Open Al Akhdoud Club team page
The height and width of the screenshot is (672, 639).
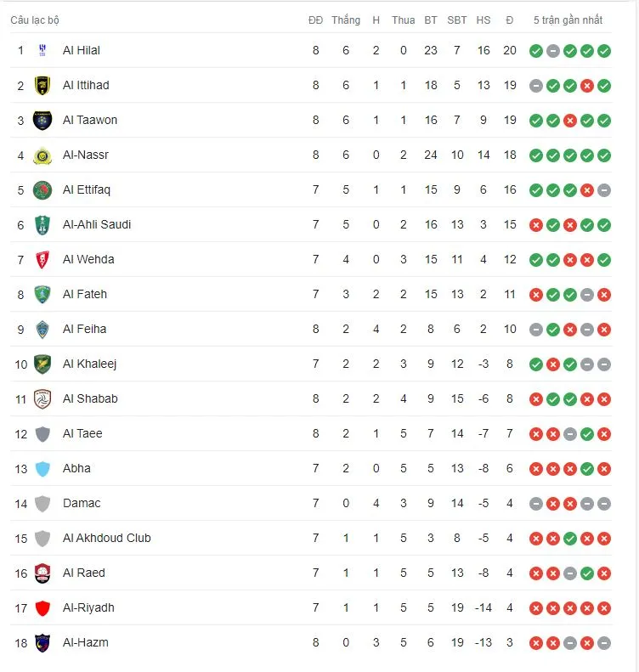[x=106, y=539]
